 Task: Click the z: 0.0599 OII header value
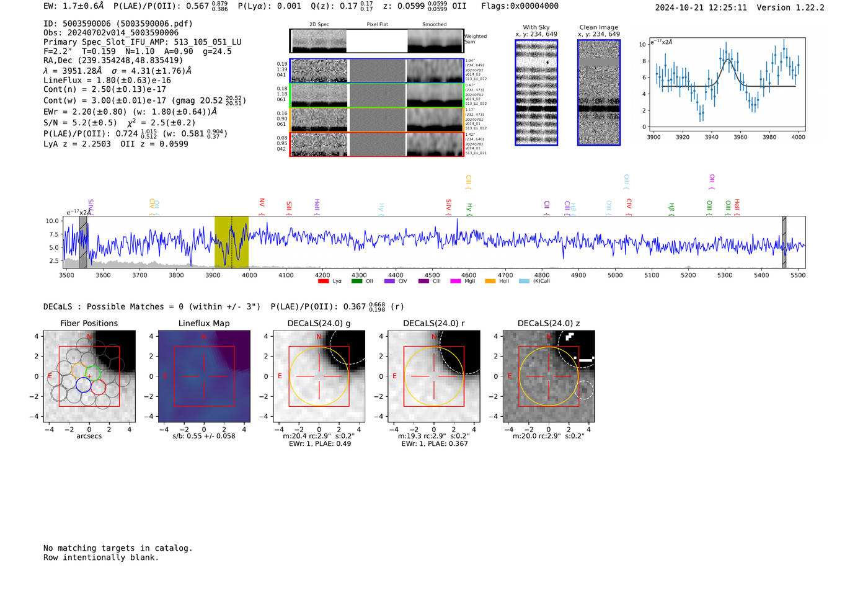tap(424, 6)
